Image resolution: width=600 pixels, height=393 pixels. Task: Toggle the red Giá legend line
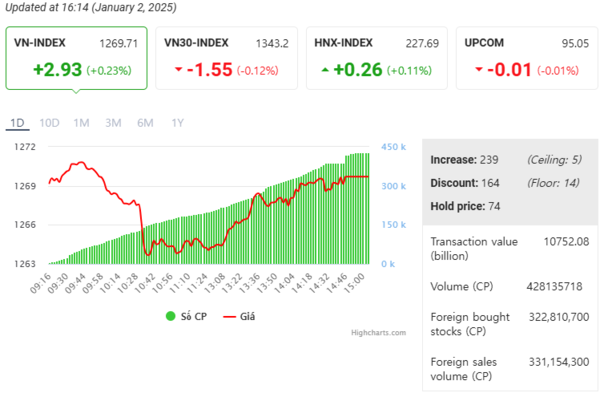point(230,316)
